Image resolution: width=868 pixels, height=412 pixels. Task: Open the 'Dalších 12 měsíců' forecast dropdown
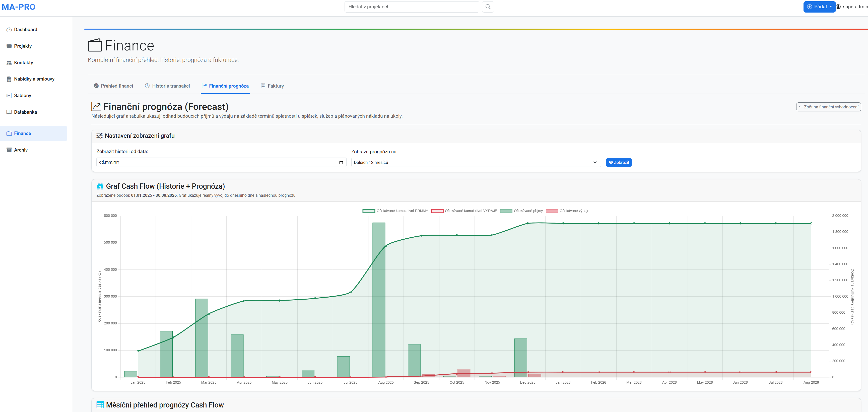476,162
